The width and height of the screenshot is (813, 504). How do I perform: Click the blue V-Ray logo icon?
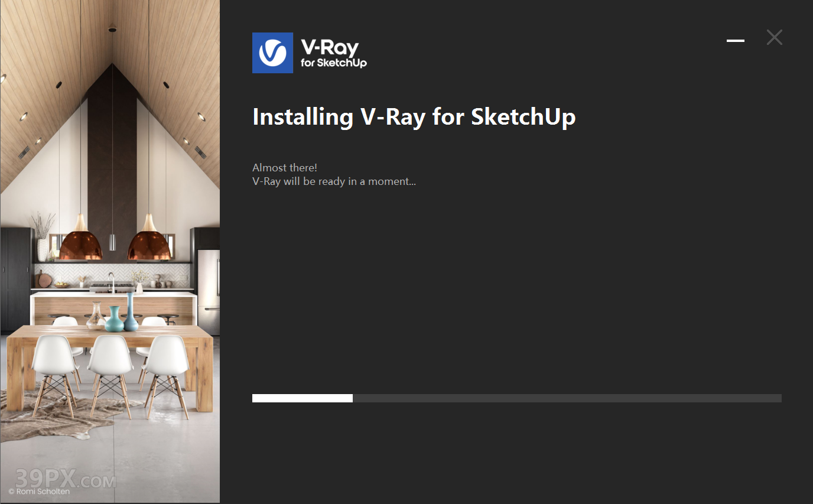click(x=272, y=53)
